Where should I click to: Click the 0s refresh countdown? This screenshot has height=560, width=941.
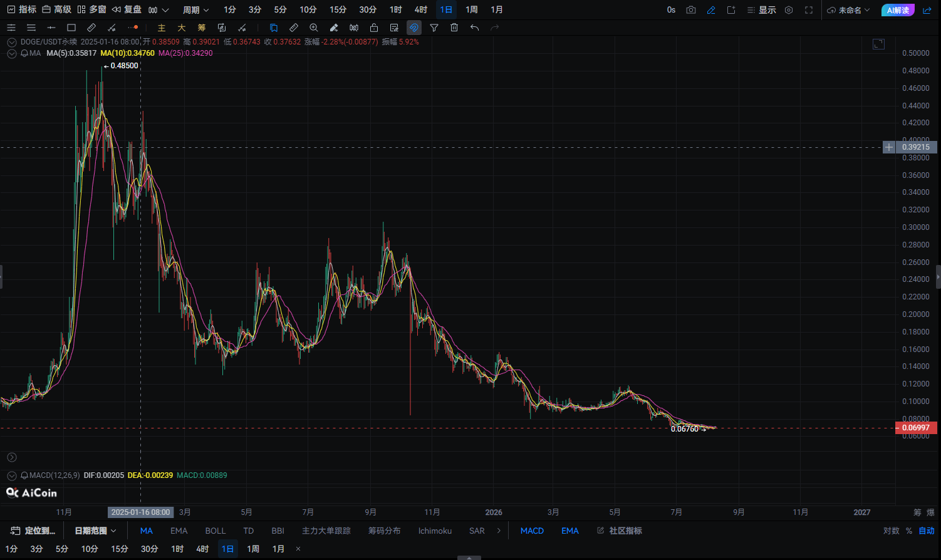tap(671, 10)
